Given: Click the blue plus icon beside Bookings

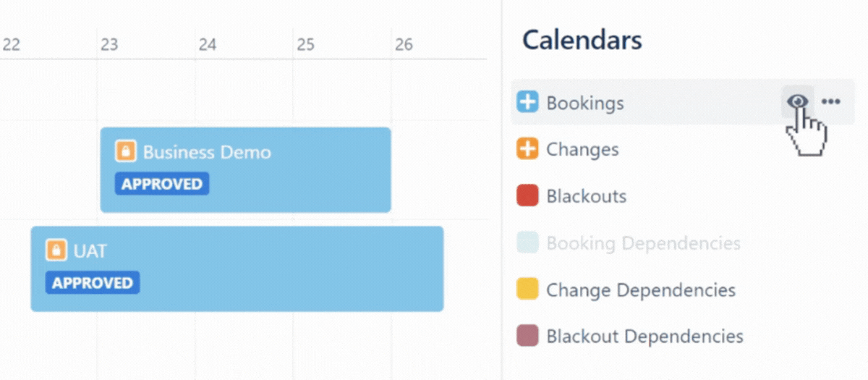Looking at the screenshot, I should tap(527, 103).
